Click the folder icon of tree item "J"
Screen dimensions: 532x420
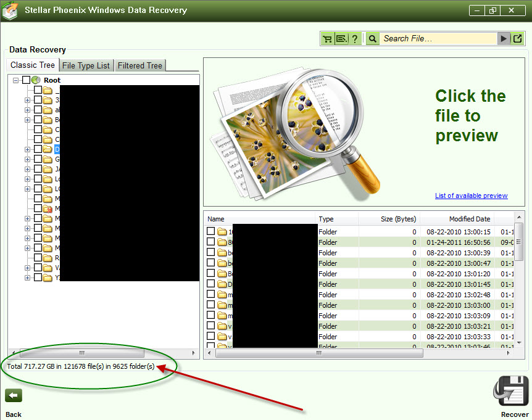(x=48, y=169)
